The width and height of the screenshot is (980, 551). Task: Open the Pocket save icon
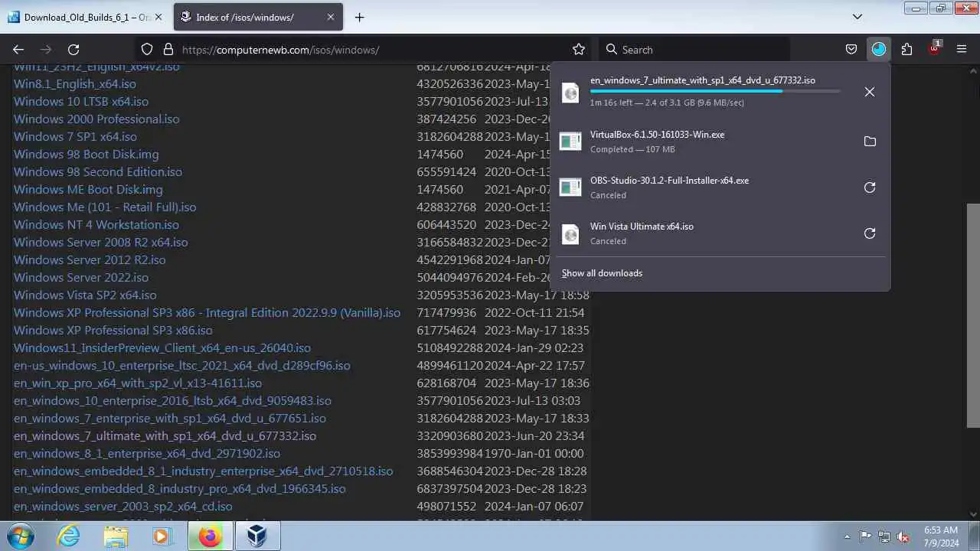pos(851,49)
